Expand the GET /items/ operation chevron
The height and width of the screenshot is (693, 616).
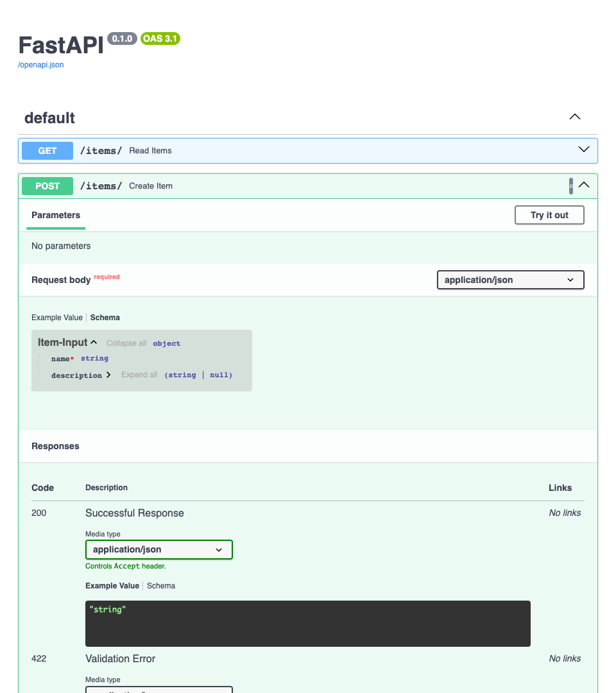tap(583, 150)
